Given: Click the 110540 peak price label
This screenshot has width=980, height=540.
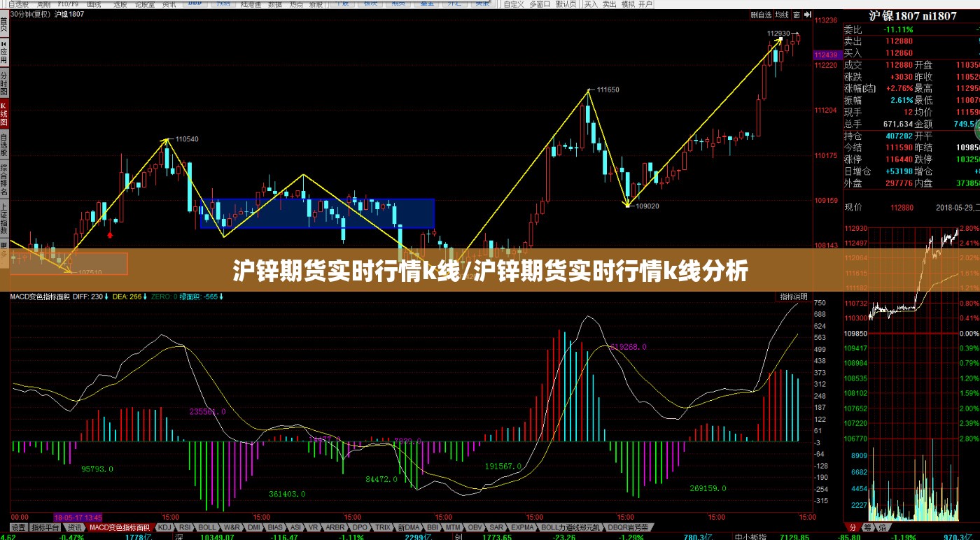Looking at the screenshot, I should (x=187, y=139).
